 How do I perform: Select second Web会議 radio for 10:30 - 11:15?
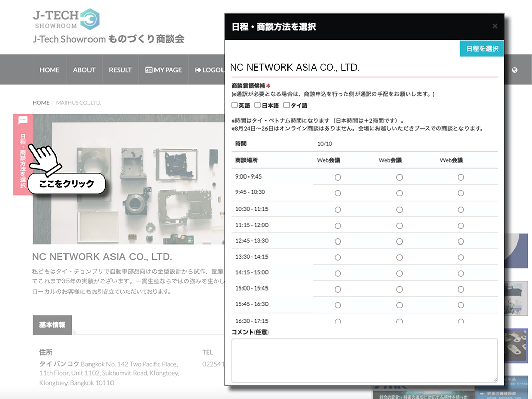click(x=400, y=210)
